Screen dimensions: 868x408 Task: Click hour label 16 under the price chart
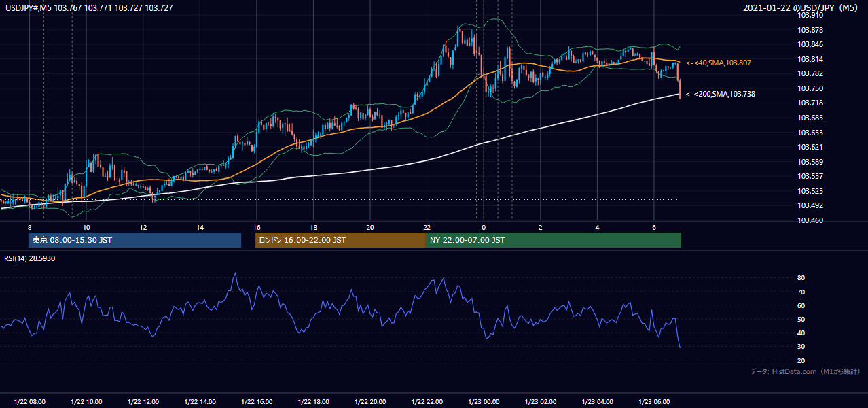[257, 226]
